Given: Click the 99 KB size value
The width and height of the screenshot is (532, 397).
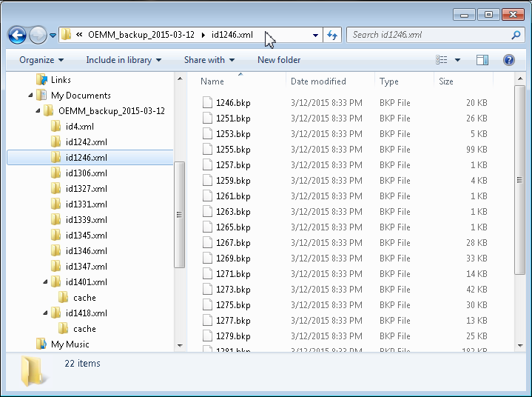Looking at the screenshot, I should point(477,150).
